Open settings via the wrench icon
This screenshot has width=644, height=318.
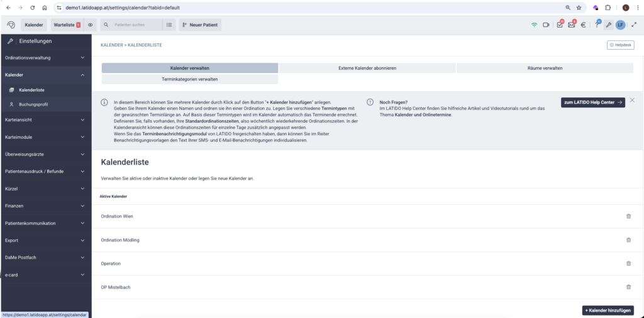(608, 25)
